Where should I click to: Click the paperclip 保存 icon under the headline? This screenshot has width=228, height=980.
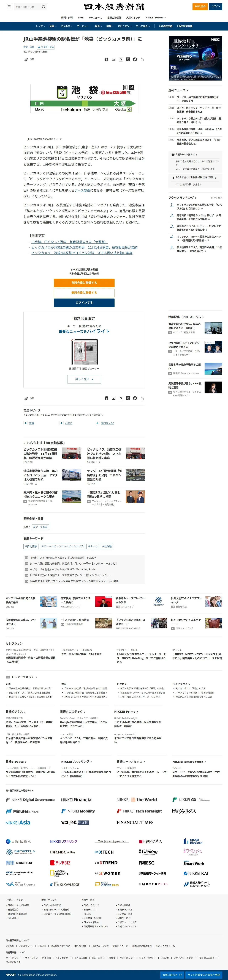[x=26, y=59]
